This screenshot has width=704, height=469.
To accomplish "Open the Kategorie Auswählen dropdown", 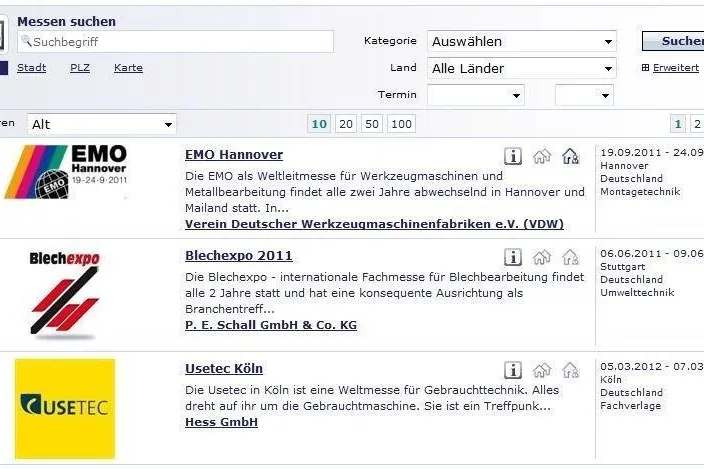I will (522, 41).
